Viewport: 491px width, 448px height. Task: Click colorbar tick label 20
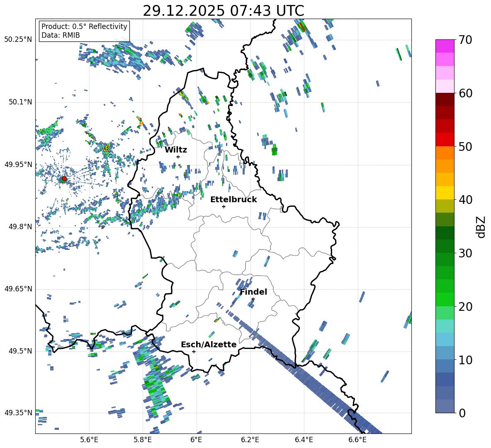[465, 307]
